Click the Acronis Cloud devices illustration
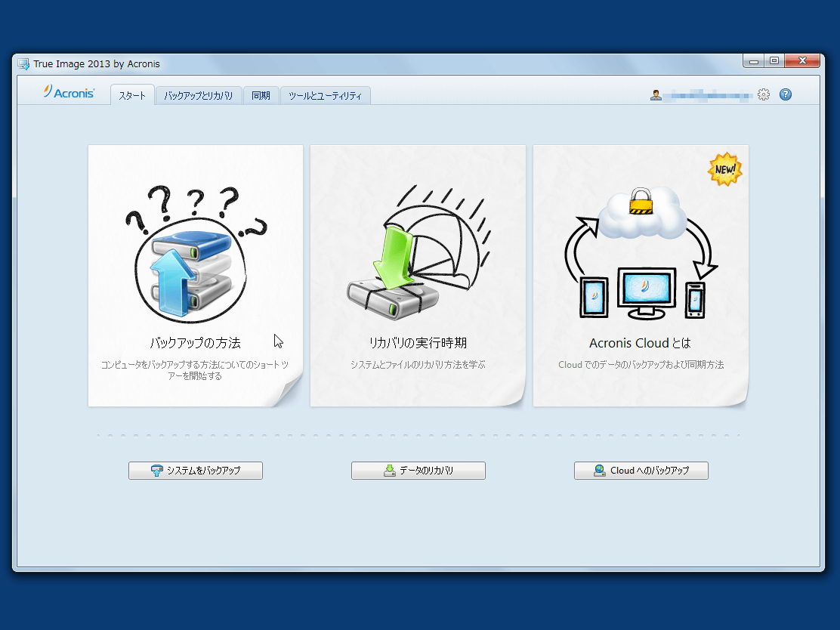Viewport: 840px width, 630px height. point(641,253)
